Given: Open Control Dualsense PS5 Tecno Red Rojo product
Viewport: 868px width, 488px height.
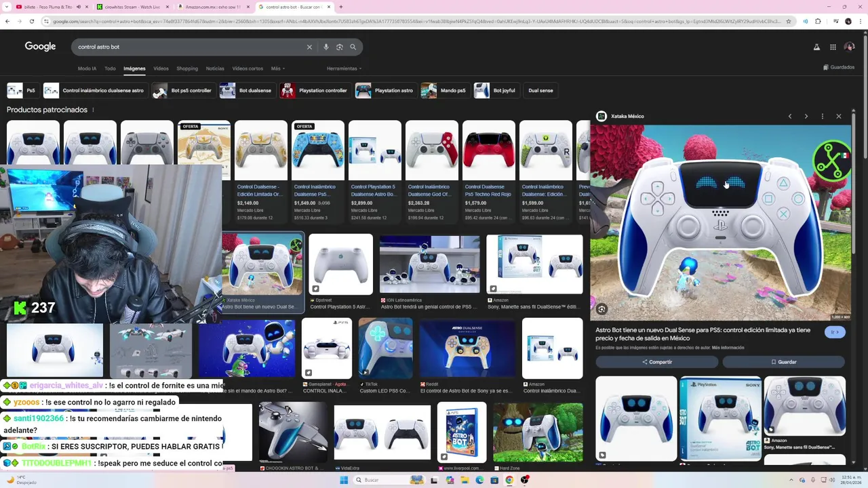Looking at the screenshot, I should (x=489, y=171).
